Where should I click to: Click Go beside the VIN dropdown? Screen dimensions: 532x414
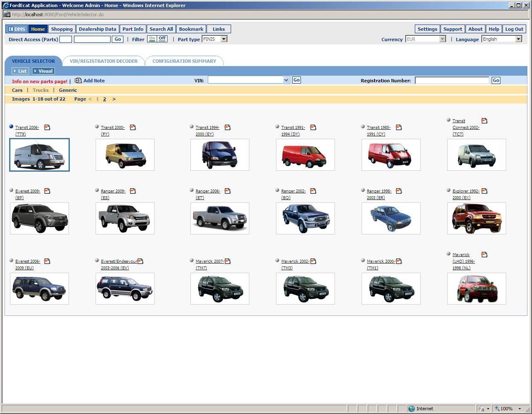296,80
